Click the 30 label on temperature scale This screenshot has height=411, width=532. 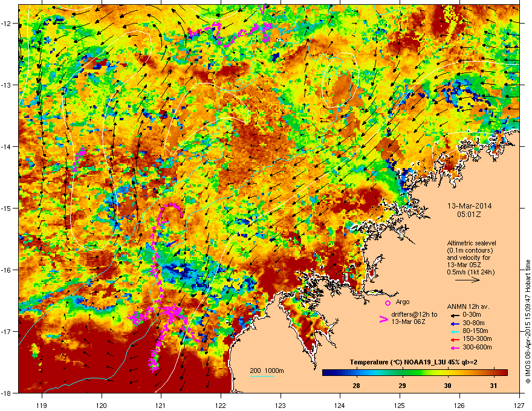(448, 386)
